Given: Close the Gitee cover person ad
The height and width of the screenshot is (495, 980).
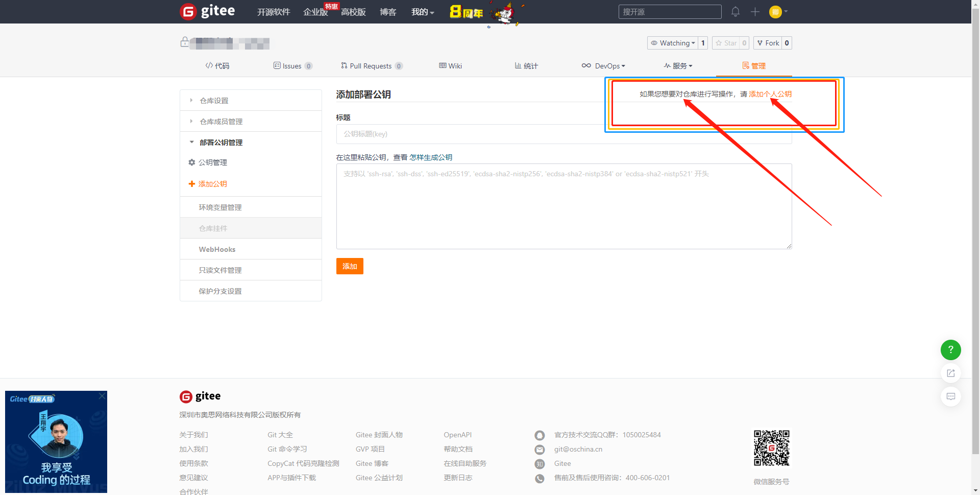Looking at the screenshot, I should tap(102, 396).
